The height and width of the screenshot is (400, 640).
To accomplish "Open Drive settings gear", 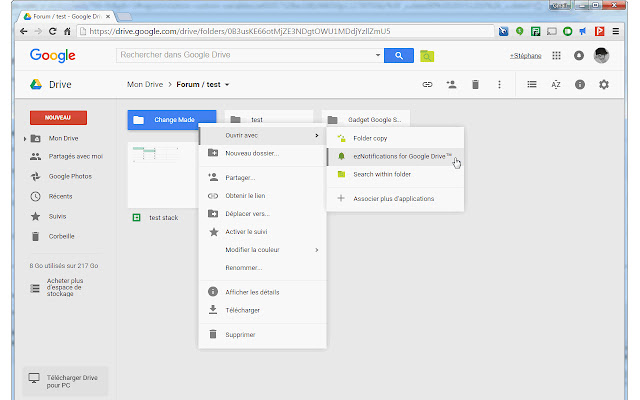I will (x=604, y=84).
